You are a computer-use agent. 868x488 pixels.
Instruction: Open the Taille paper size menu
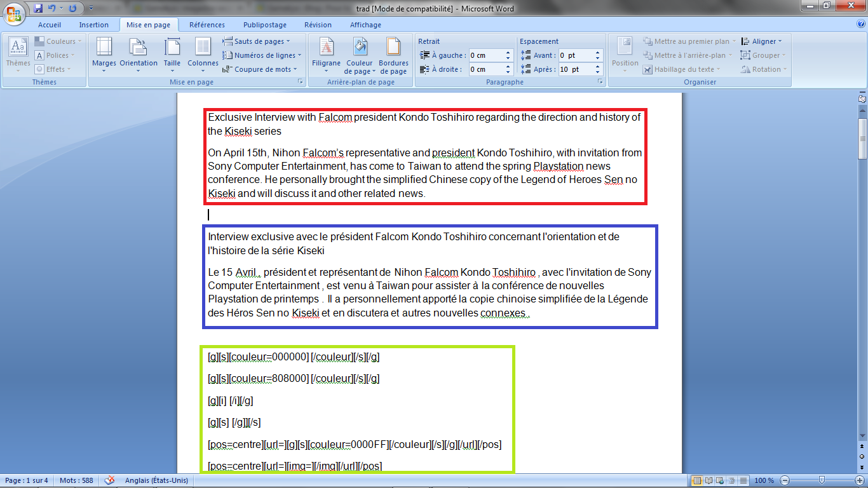tap(172, 55)
